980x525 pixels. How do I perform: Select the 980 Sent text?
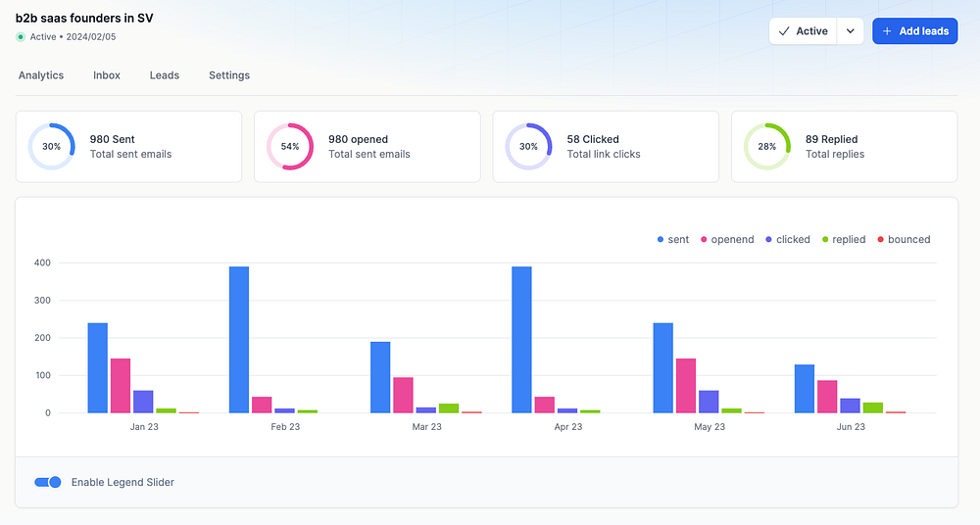point(113,139)
